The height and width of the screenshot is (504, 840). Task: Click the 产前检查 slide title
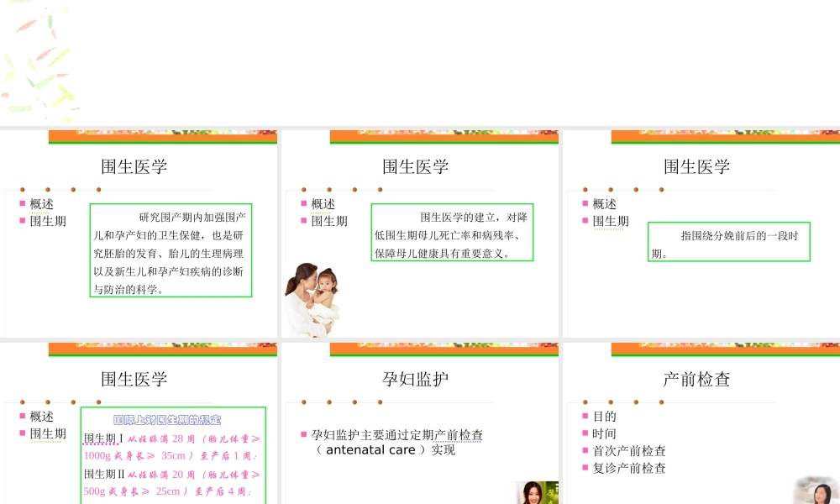coord(696,379)
